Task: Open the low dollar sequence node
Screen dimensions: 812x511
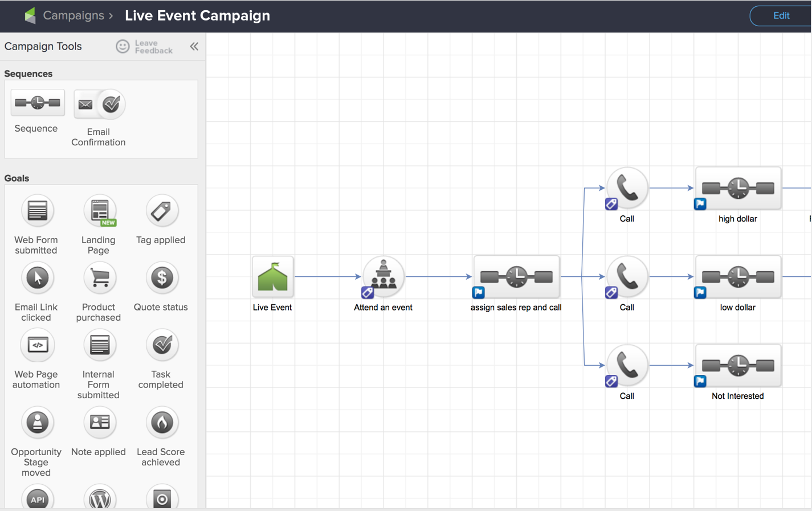Action: [x=738, y=277]
